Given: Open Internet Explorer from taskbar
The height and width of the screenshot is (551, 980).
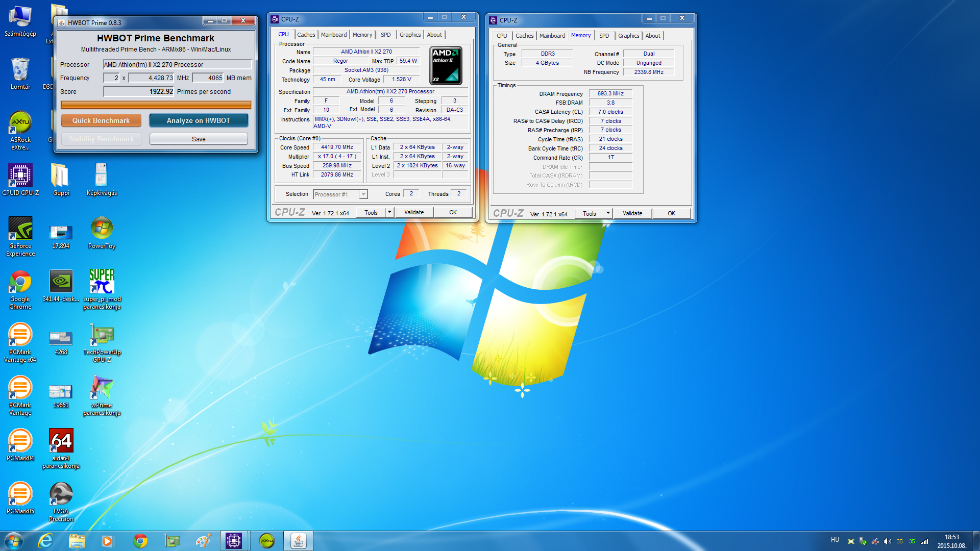Looking at the screenshot, I should [45, 541].
